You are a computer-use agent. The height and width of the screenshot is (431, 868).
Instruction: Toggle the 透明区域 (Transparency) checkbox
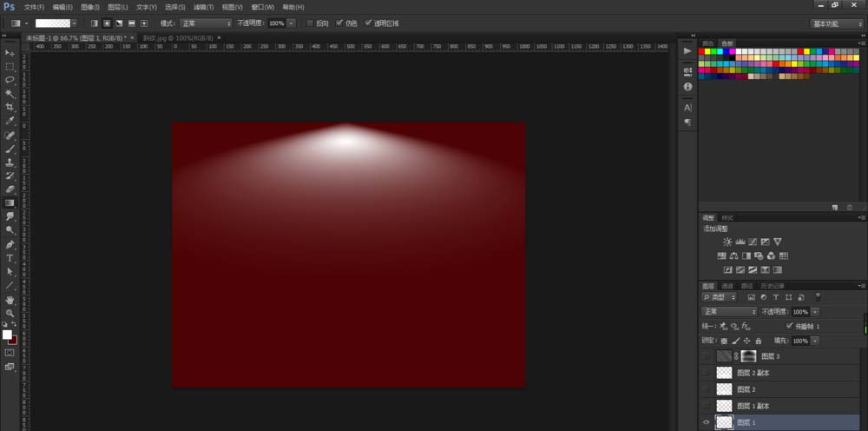[x=368, y=23]
